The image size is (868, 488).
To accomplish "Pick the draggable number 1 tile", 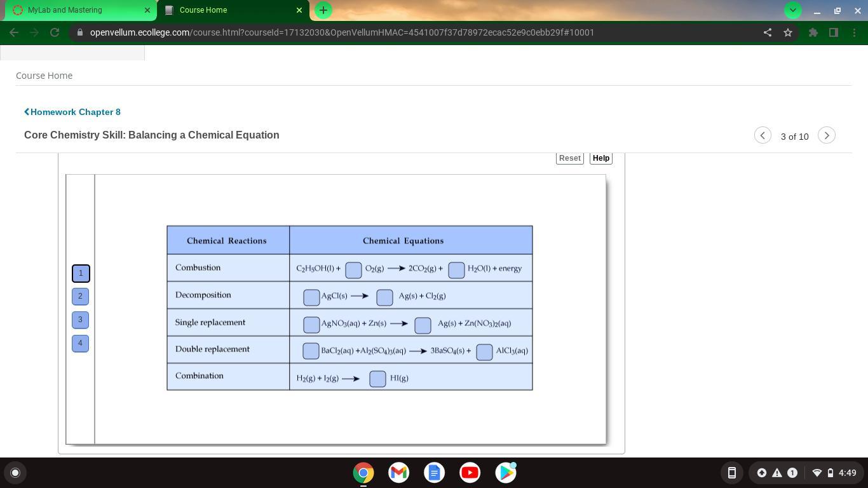I will (x=81, y=273).
